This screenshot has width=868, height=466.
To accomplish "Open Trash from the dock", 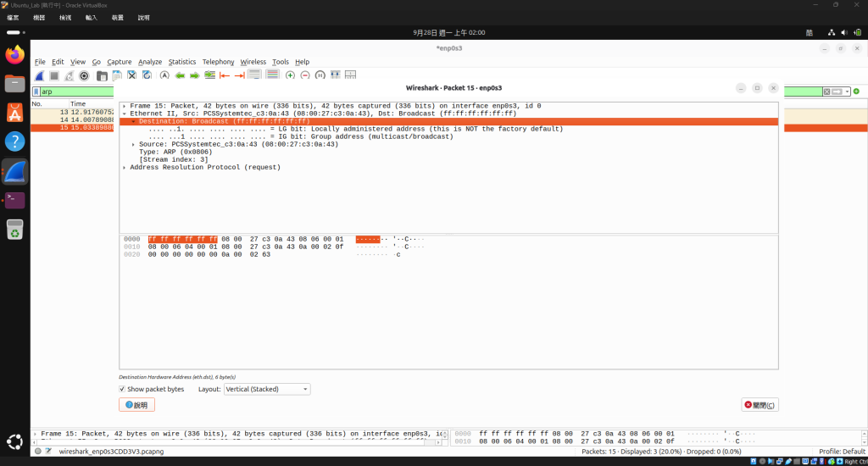I will (x=15, y=229).
